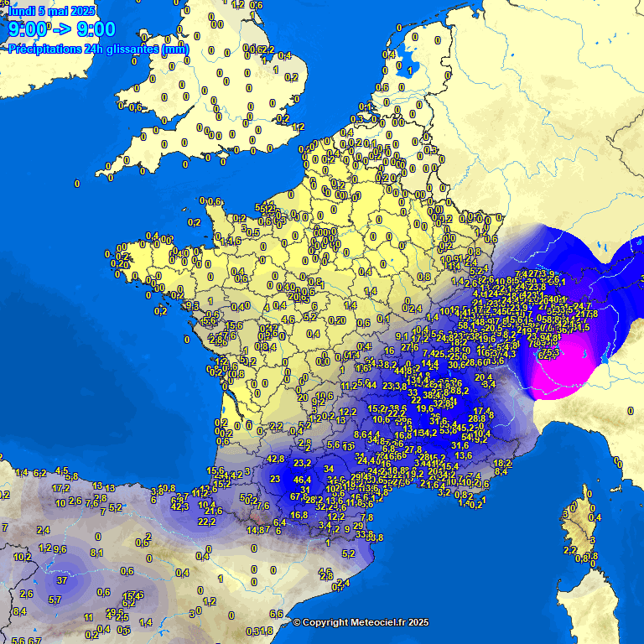Select the 0,4 mm value on eastern Corsica
The image size is (644, 644).
(595, 518)
